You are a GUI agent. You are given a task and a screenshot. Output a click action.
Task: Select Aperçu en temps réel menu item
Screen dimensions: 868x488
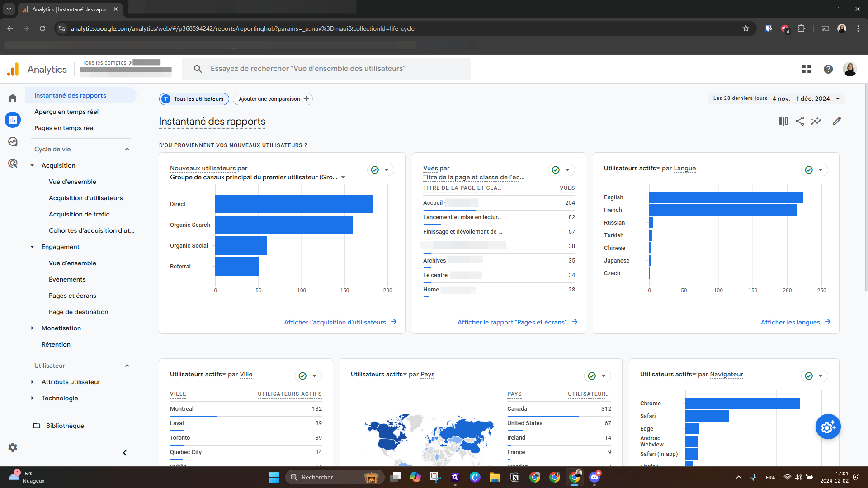point(66,112)
